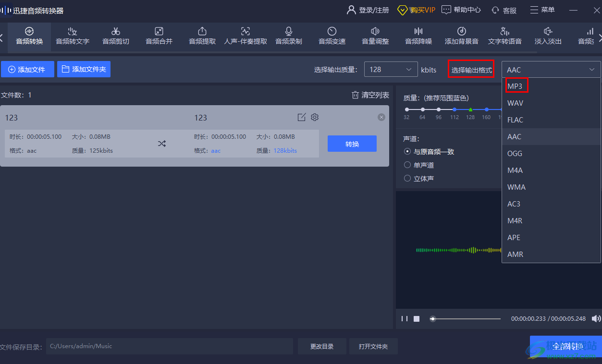Mute audio with the speaker icon
Image resolution: width=602 pixels, height=364 pixels.
pyautogui.click(x=596, y=318)
